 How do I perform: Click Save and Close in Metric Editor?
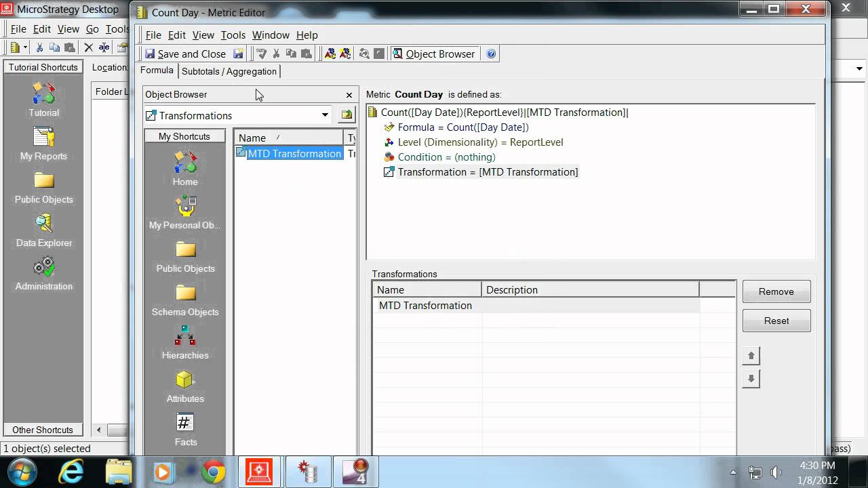185,54
